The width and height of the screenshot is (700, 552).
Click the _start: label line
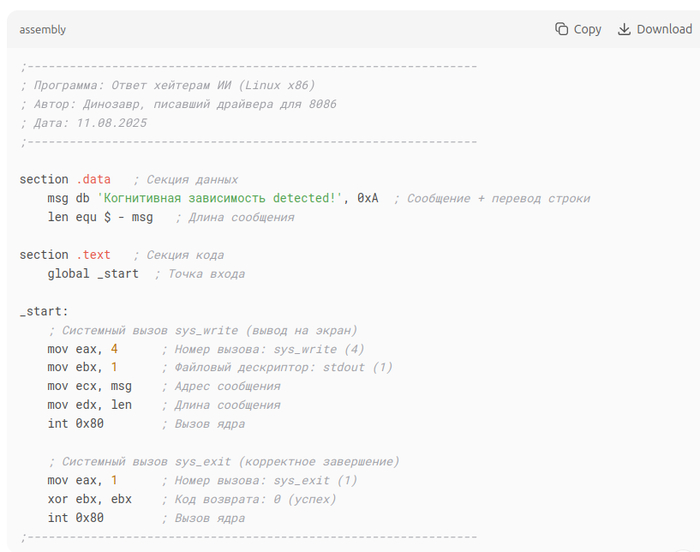[x=44, y=311]
